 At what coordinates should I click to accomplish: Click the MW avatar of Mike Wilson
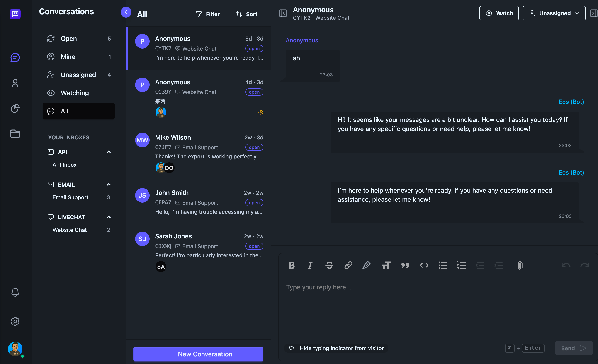click(142, 140)
